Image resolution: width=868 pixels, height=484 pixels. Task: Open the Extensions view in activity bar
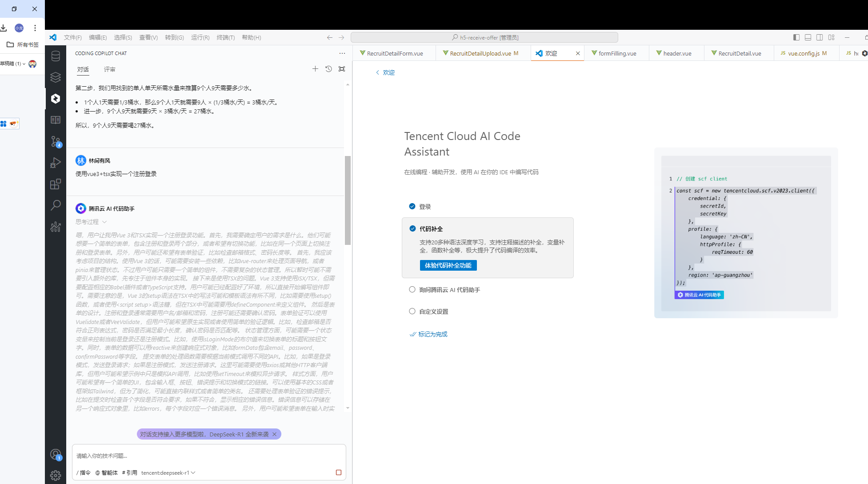click(x=56, y=184)
